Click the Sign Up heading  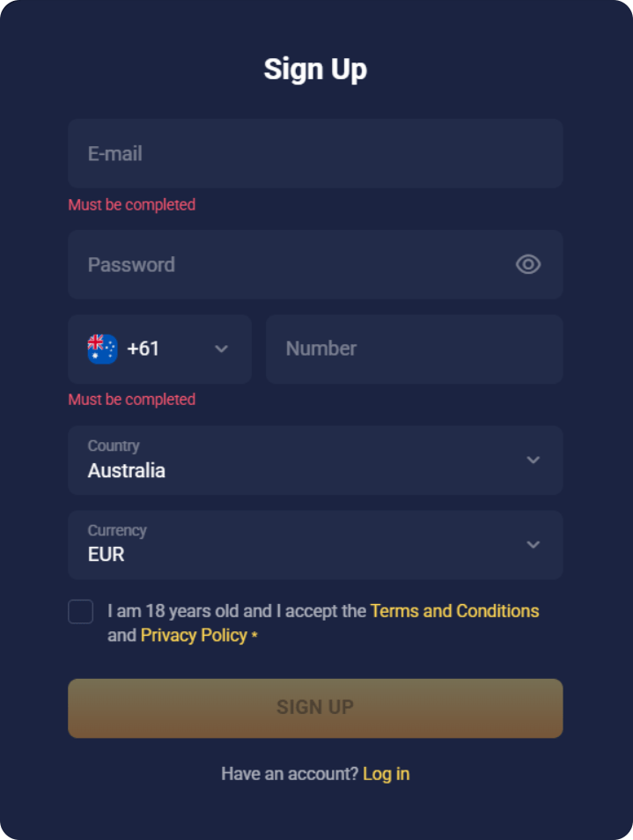tap(315, 69)
